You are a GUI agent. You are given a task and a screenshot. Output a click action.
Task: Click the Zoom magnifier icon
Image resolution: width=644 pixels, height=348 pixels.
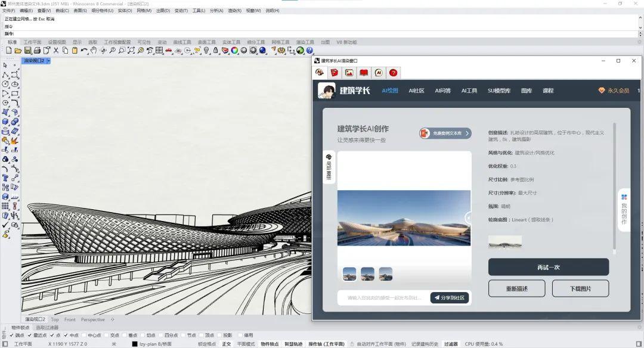pos(113,51)
